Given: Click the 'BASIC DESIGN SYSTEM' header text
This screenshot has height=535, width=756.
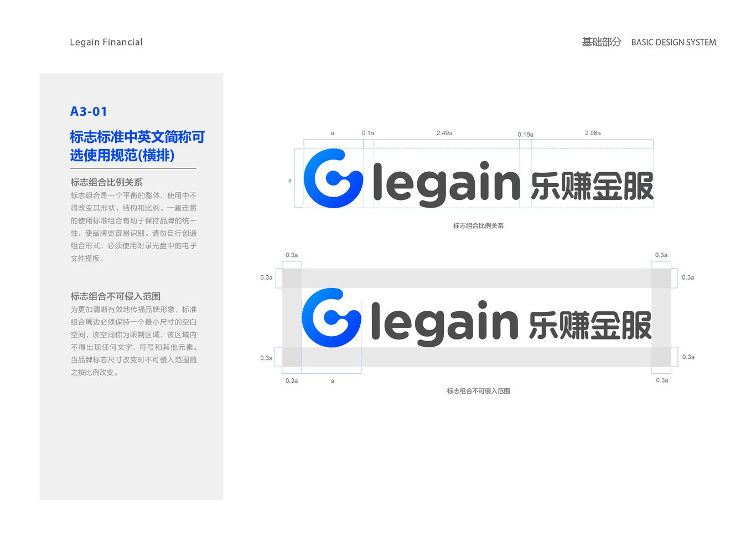Looking at the screenshot, I should pyautogui.click(x=674, y=42).
